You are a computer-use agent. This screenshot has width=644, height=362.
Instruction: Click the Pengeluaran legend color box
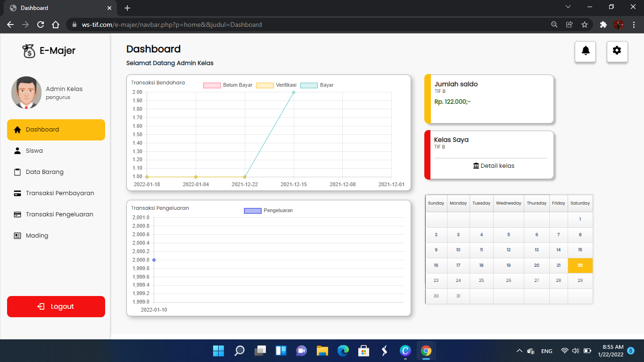tap(253, 211)
